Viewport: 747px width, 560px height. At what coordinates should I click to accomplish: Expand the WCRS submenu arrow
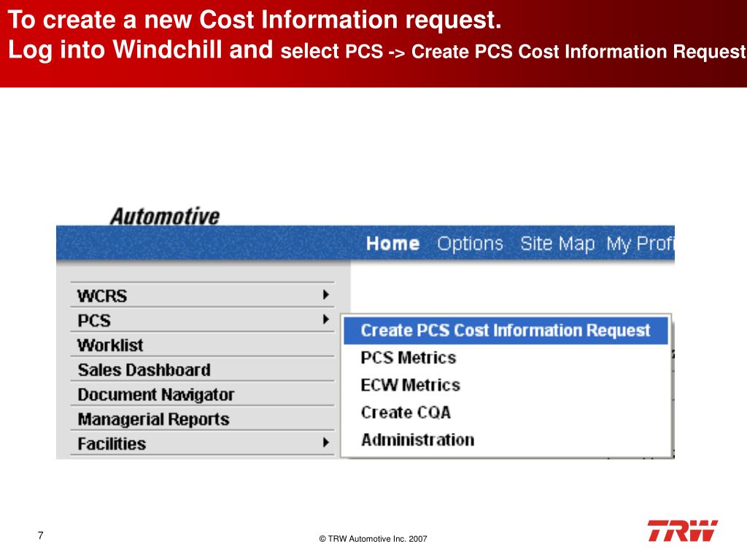tap(326, 295)
